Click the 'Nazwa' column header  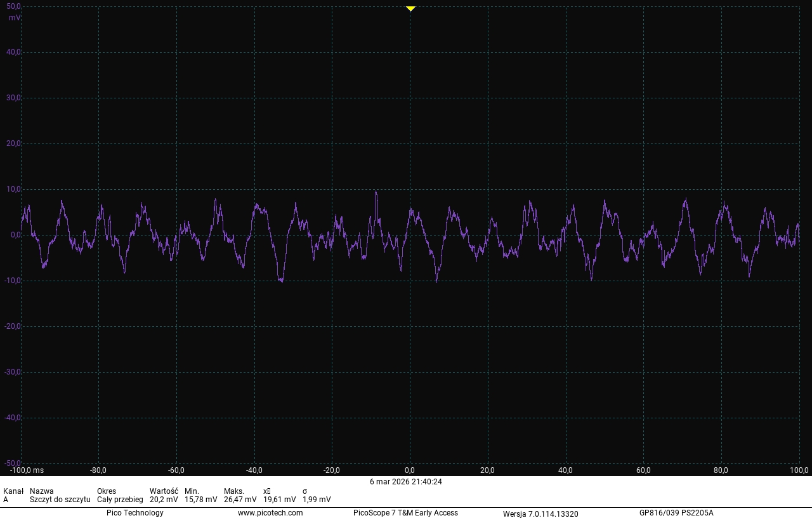point(42,491)
